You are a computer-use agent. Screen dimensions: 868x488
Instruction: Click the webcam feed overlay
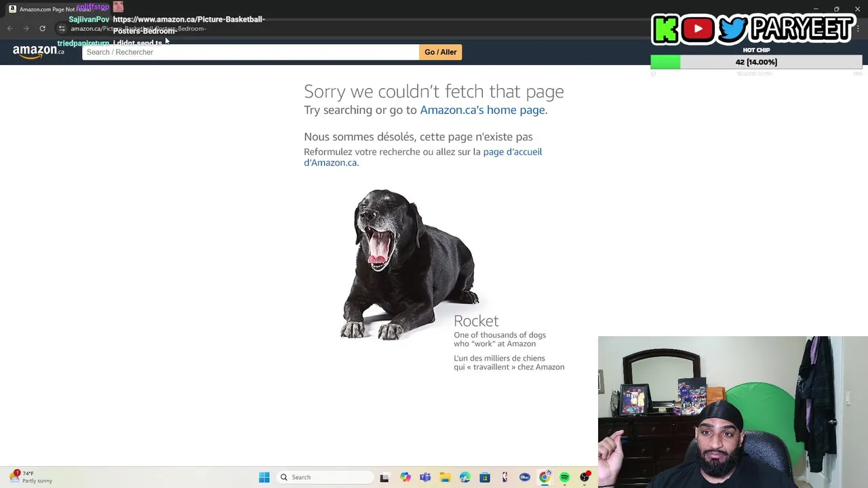click(x=733, y=412)
